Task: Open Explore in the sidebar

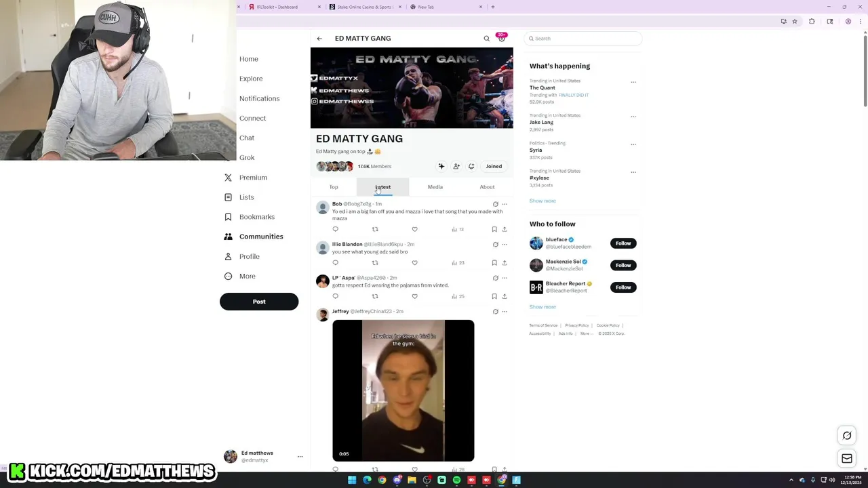Action: pos(251,79)
